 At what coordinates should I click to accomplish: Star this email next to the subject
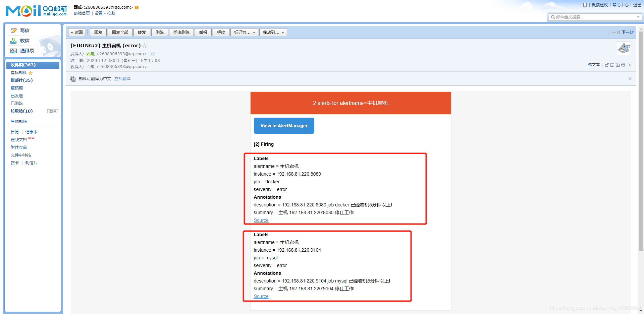click(x=145, y=46)
